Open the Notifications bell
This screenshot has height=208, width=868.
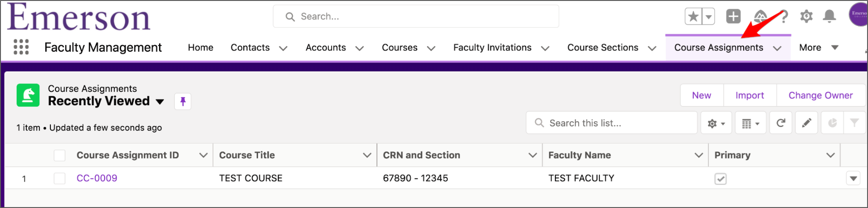[x=830, y=16]
